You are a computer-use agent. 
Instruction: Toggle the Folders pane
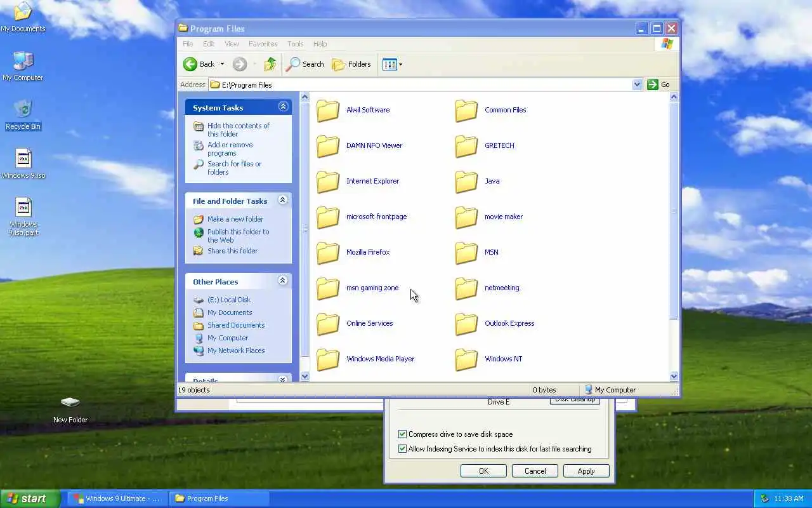click(351, 64)
